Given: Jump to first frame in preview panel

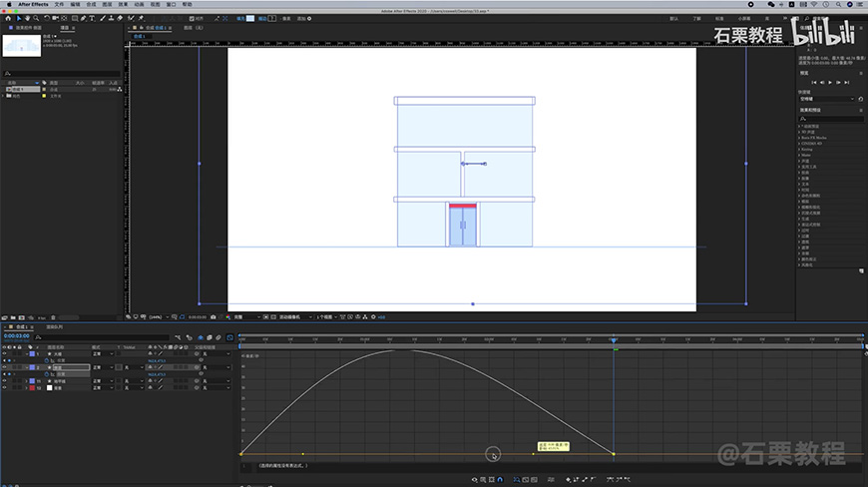Looking at the screenshot, I should click(x=814, y=83).
